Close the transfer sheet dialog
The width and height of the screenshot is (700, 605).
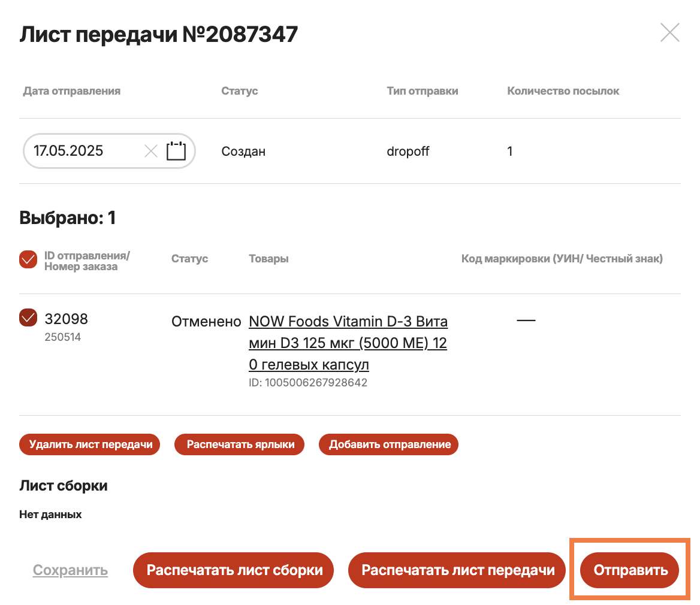[669, 32]
